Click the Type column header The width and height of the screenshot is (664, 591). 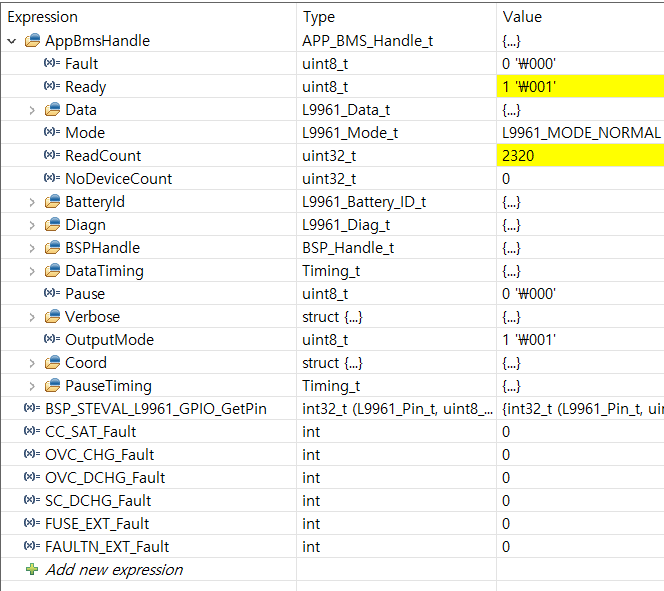click(318, 17)
